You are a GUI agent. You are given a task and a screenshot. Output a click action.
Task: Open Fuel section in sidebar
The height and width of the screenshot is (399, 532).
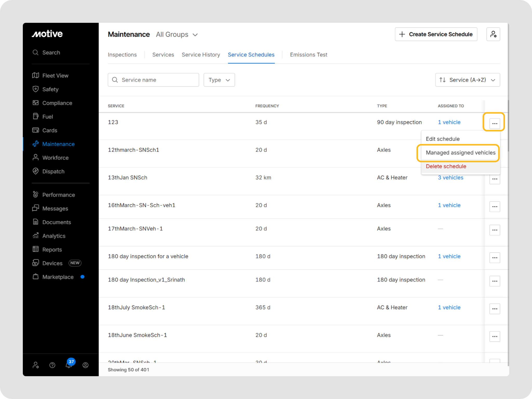(47, 117)
